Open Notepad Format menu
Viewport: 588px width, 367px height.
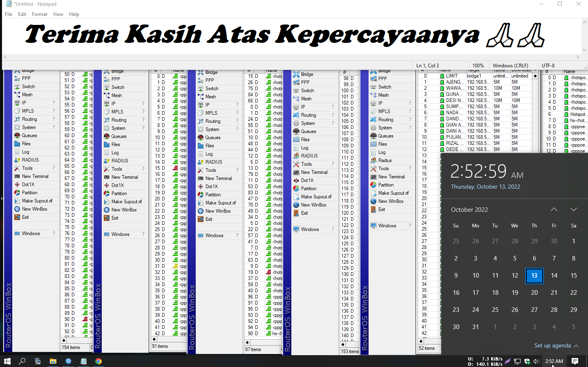(40, 14)
